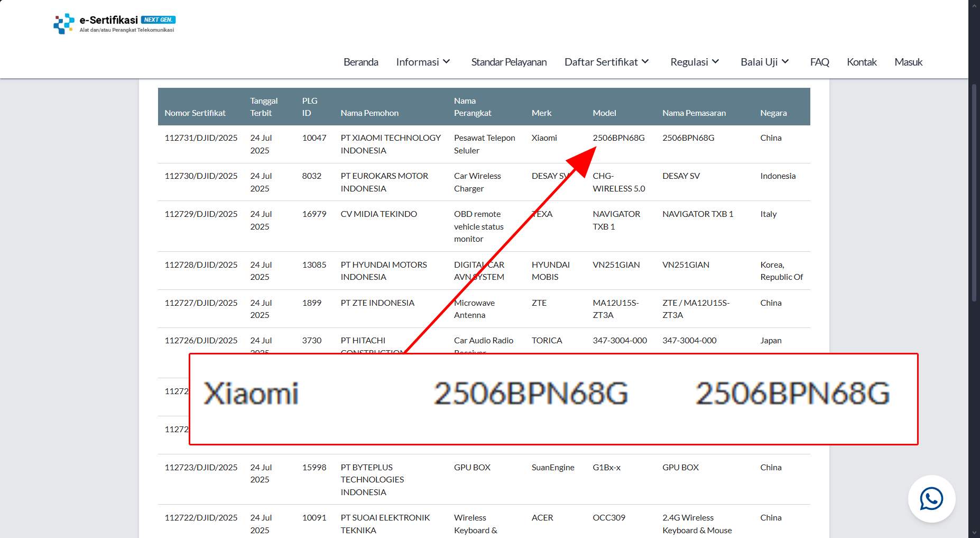
Task: Open the Kontak page
Action: [862, 62]
